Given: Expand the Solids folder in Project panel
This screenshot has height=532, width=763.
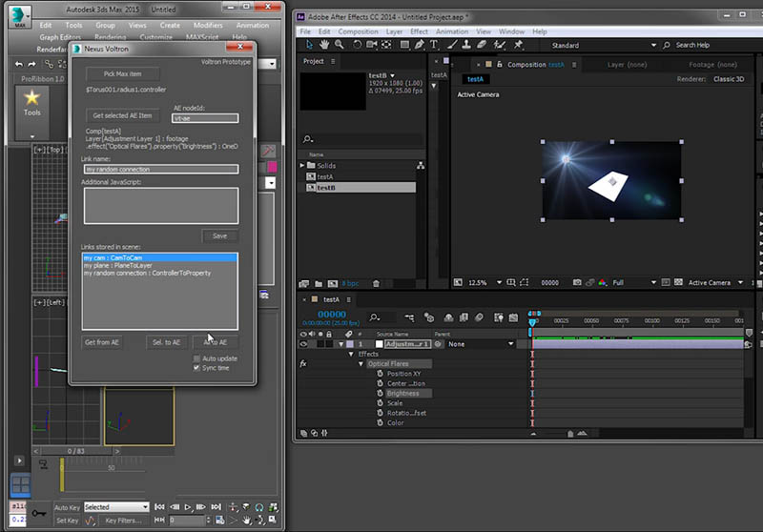Looking at the screenshot, I should click(x=302, y=165).
